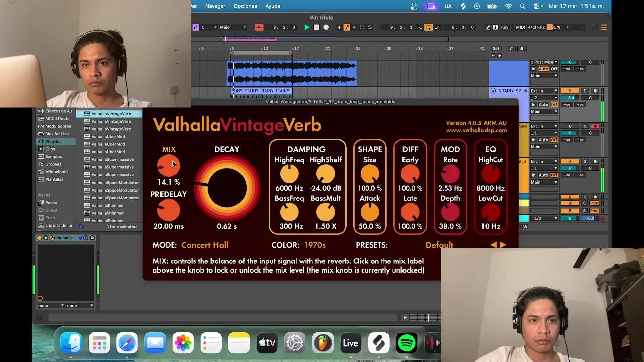Click the large DECAY knob

click(x=227, y=188)
